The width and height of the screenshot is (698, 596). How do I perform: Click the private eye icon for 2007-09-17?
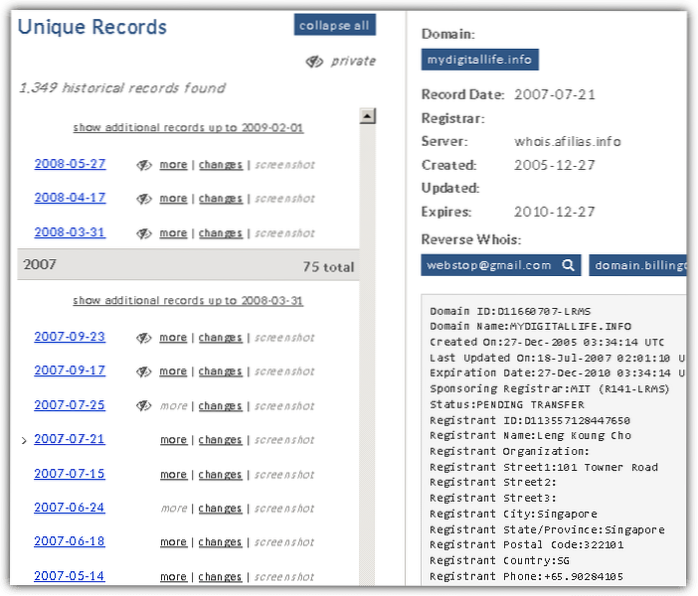pos(144,372)
